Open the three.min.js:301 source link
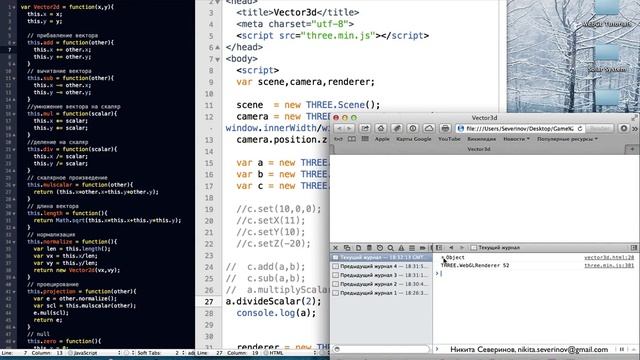The image size is (640, 360). coord(609,265)
